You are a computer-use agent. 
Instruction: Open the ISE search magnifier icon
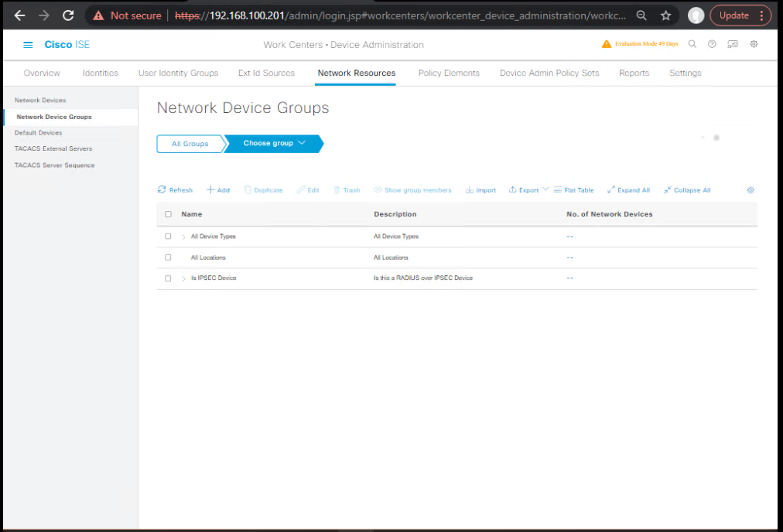point(692,44)
